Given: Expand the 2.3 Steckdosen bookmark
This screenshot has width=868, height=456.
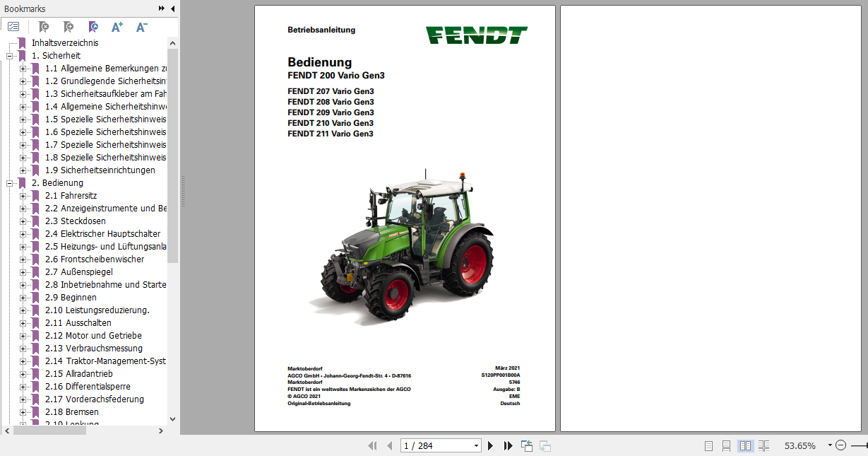Looking at the screenshot, I should coord(23,221).
